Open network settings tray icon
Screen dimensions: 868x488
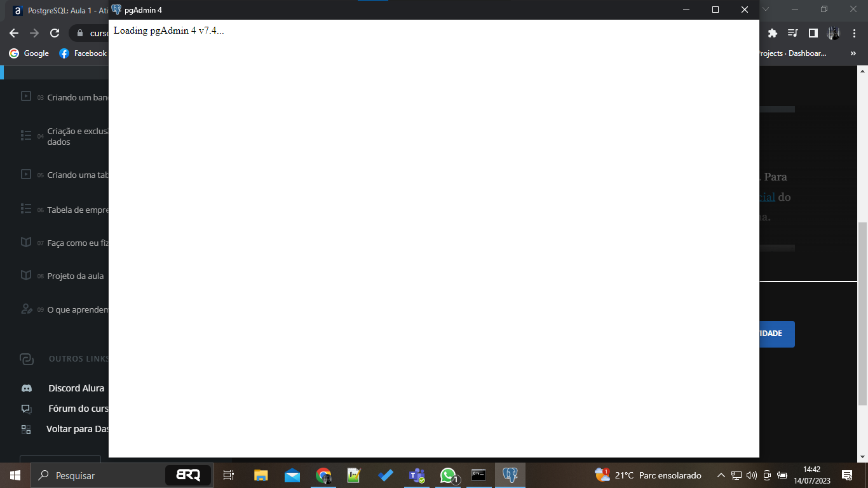736,475
